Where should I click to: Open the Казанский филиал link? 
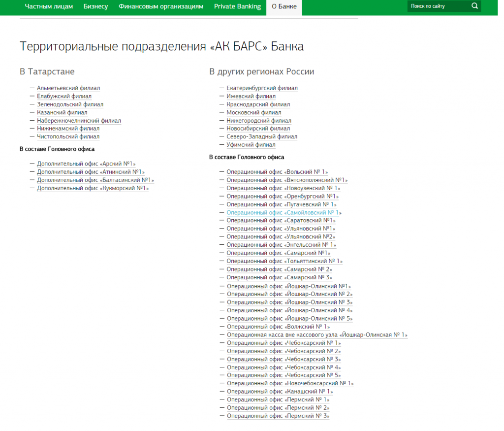click(62, 112)
